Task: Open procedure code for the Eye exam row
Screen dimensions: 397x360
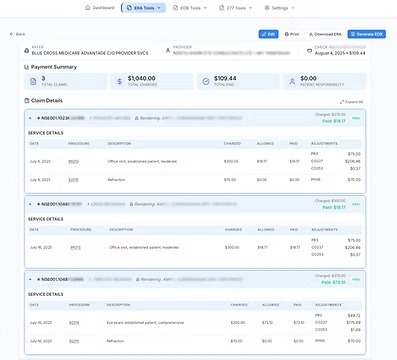Action: pos(74,323)
